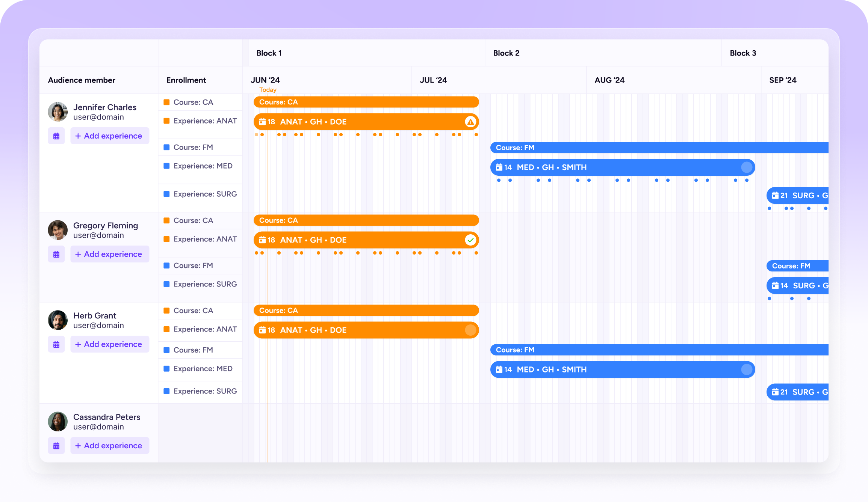This screenshot has width=868, height=502.
Task: Click Add experience for Cassandra Peters
Action: (110, 446)
